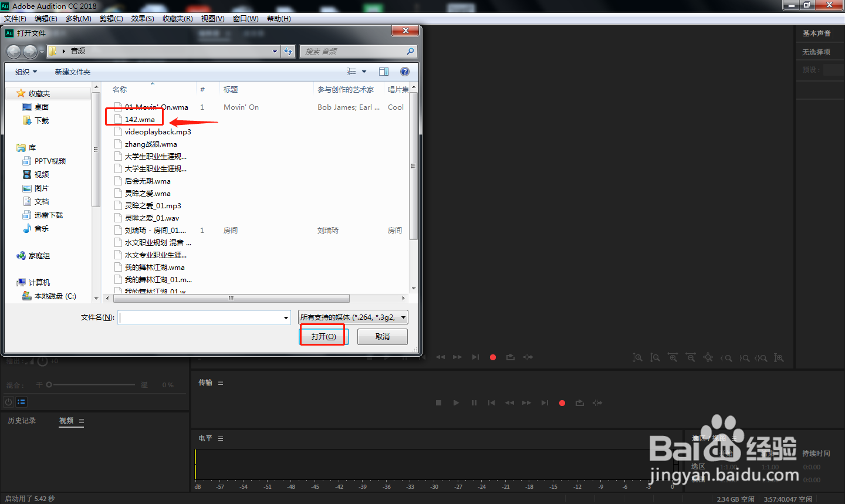Start playback in the 传输 transport panel
This screenshot has height=504, width=845.
pos(456,403)
